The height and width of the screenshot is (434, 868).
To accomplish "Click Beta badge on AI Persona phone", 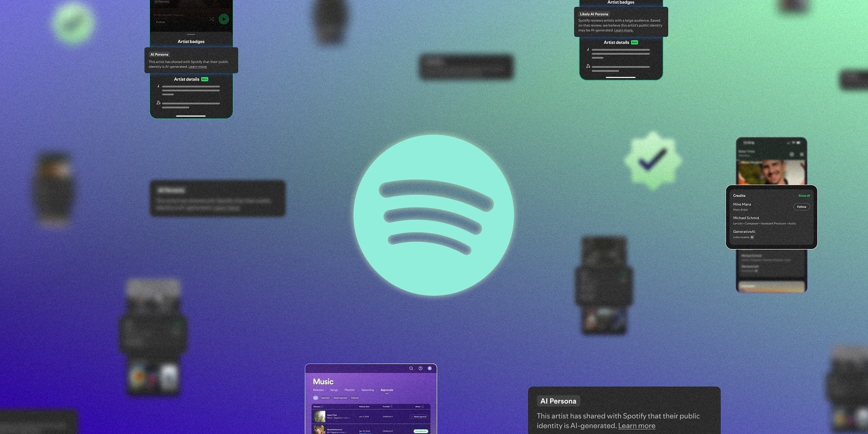I will coord(205,79).
